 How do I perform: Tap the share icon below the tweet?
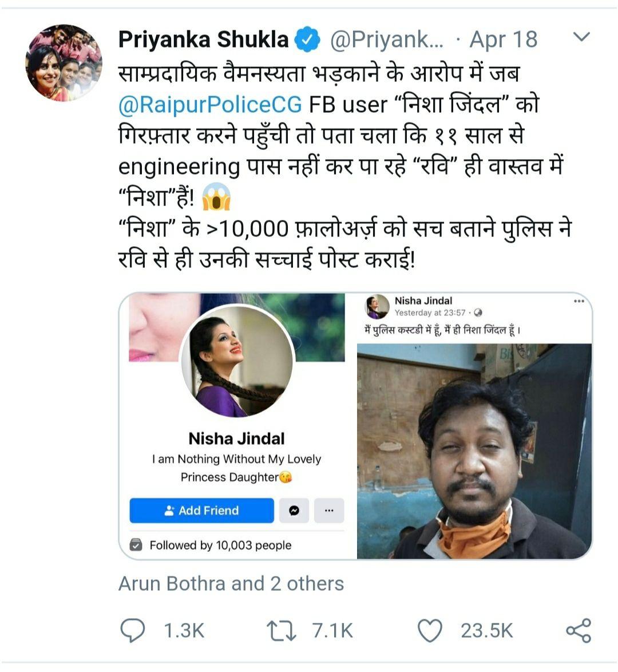tap(578, 630)
